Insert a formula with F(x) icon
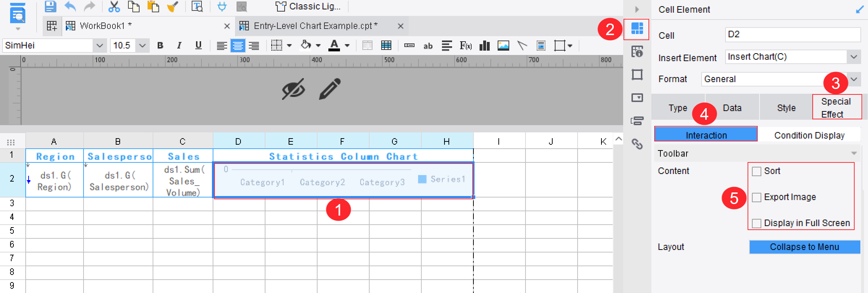Image resolution: width=868 pixels, height=293 pixels. 465,46
